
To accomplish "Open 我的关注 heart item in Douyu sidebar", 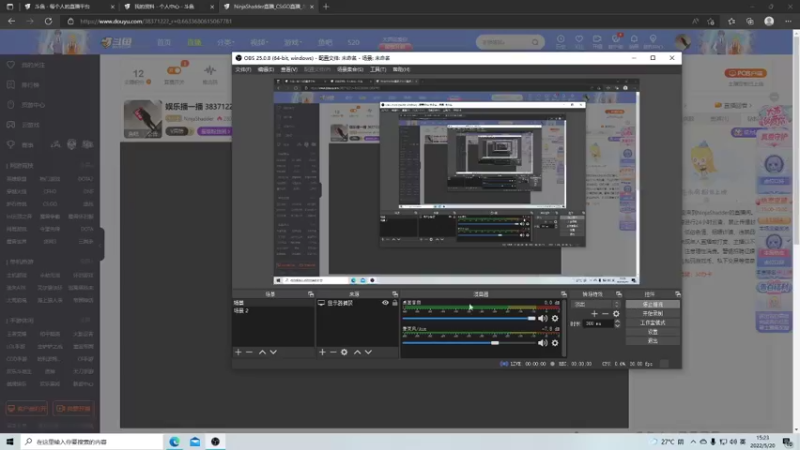I will (26, 65).
